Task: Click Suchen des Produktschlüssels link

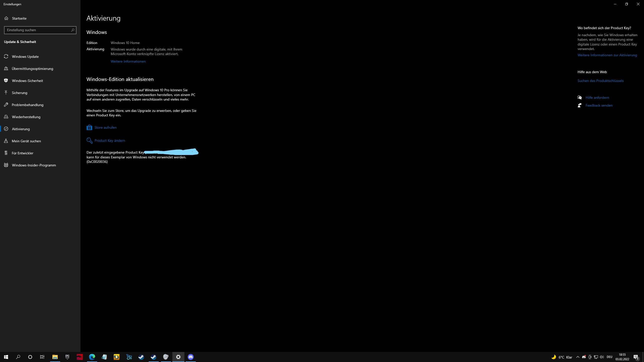Action: click(600, 81)
